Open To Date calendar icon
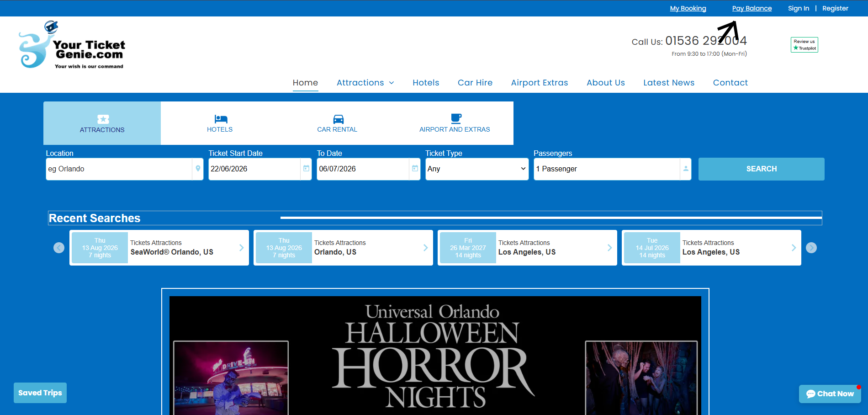This screenshot has width=868, height=415. (415, 169)
